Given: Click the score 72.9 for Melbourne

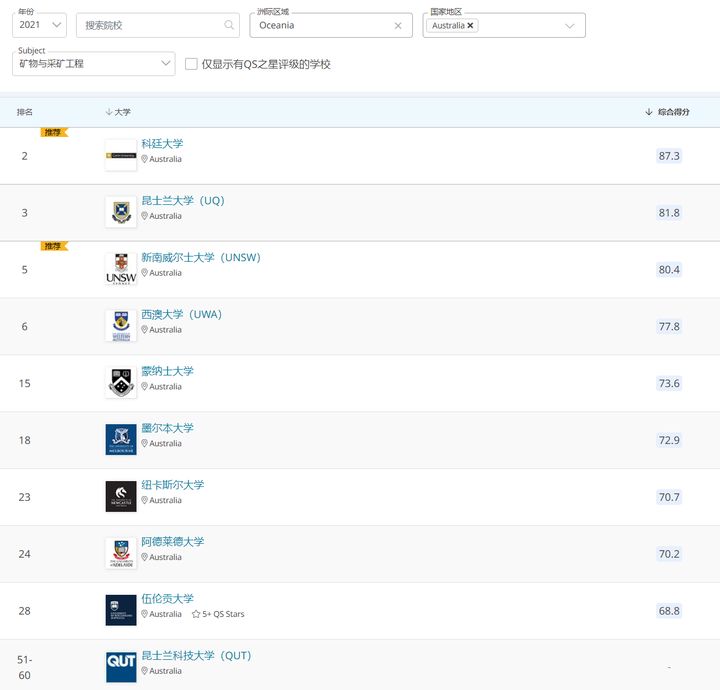Looking at the screenshot, I should coord(669,440).
